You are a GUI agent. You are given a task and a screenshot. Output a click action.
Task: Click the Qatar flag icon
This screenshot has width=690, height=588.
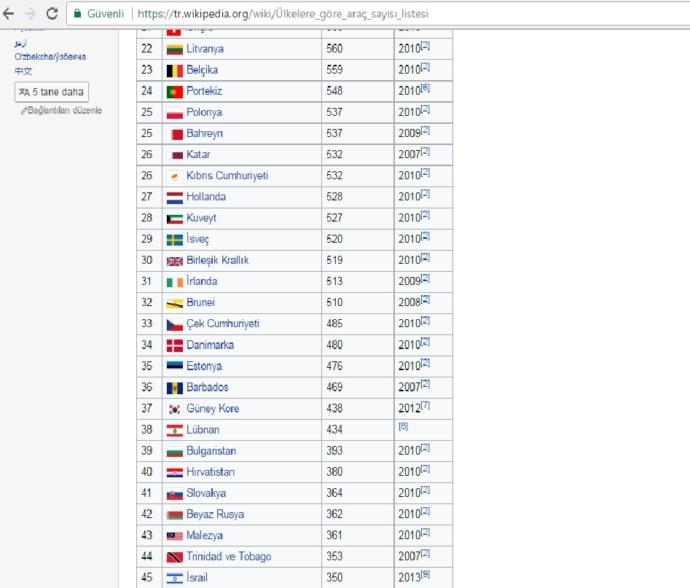point(177,155)
